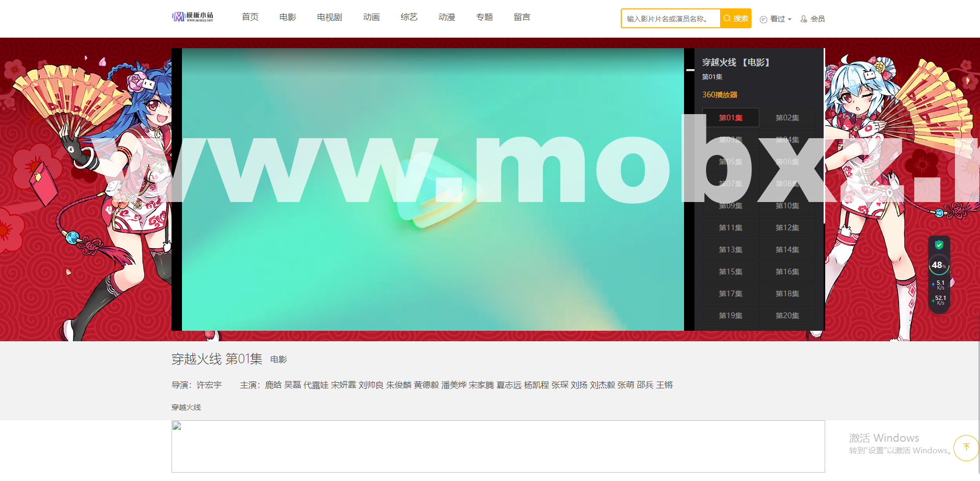Open the 动漫 menu item
The width and height of the screenshot is (980, 481).
[x=447, y=17]
